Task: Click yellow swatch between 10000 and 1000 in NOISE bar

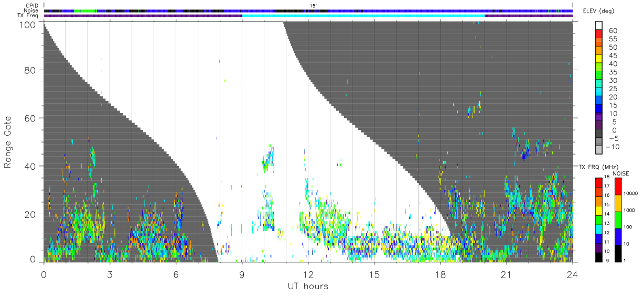Action: click(x=618, y=203)
